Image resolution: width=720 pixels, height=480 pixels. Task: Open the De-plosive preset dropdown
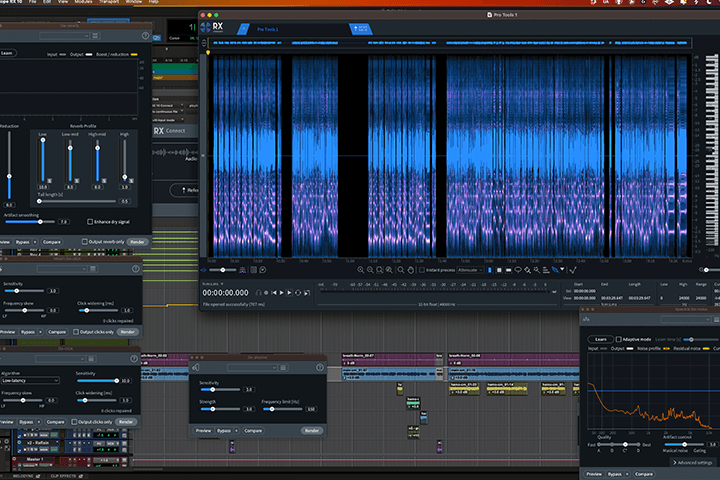pyautogui.click(x=253, y=367)
